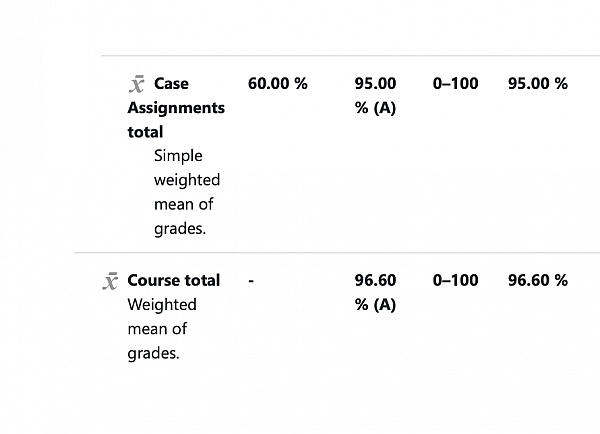600x434 pixels.
Task: Click the dash weight in Course total row
Action: [251, 281]
